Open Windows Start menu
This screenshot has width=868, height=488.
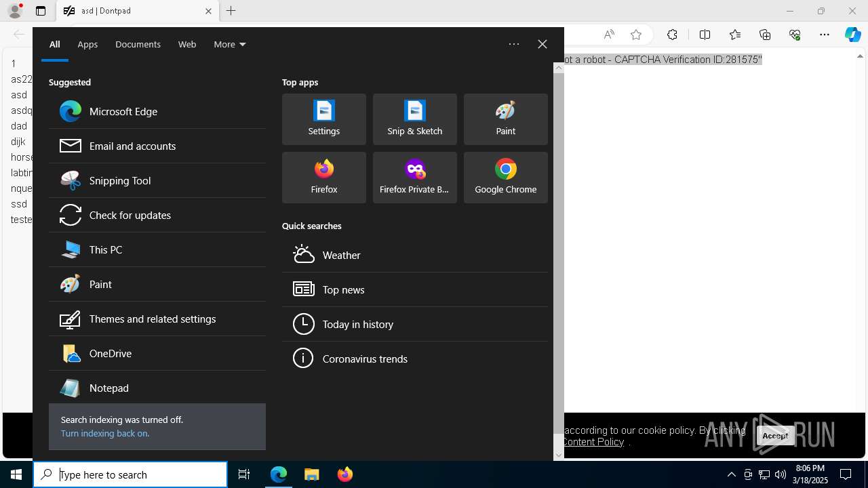pyautogui.click(x=16, y=474)
